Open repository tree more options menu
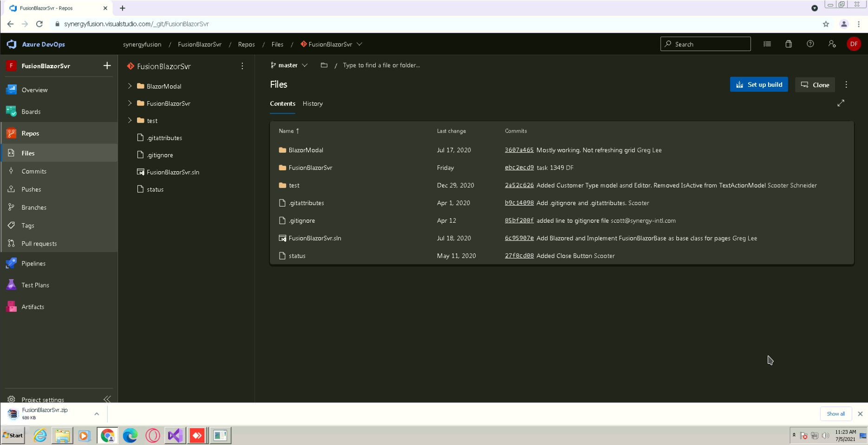Viewport: 868px width, 445px height. (x=242, y=66)
